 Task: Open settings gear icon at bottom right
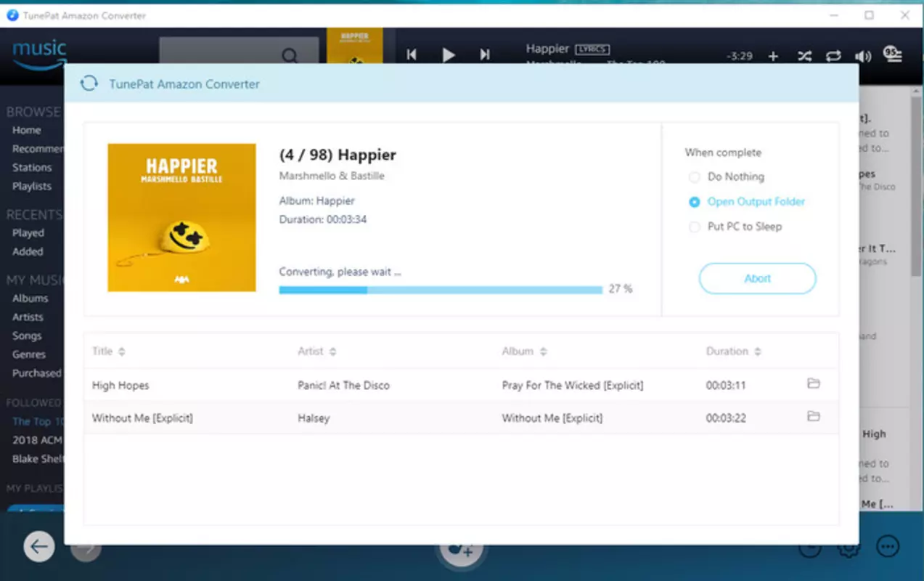(849, 548)
